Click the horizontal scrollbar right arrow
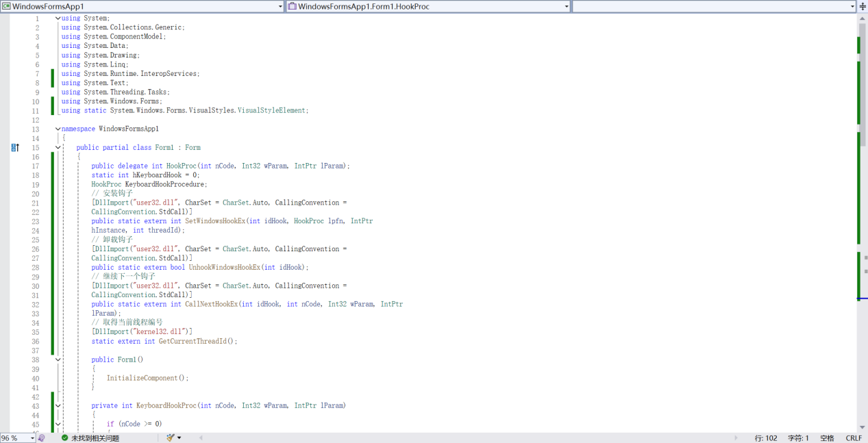This screenshot has height=443, width=868. [736, 438]
